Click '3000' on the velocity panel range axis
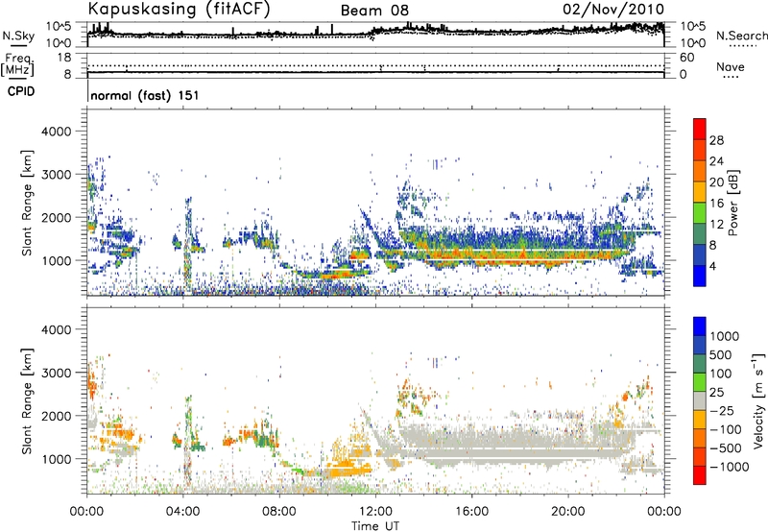The image size is (768, 532). (57, 373)
